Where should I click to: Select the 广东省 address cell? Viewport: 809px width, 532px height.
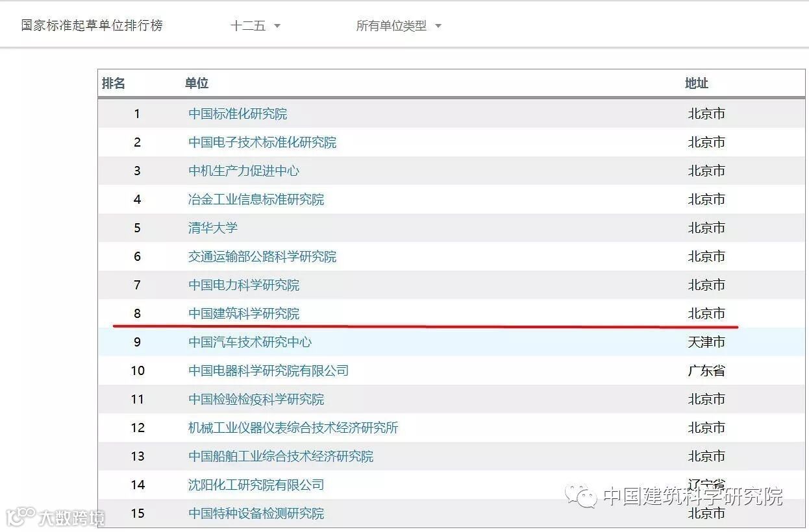point(706,370)
